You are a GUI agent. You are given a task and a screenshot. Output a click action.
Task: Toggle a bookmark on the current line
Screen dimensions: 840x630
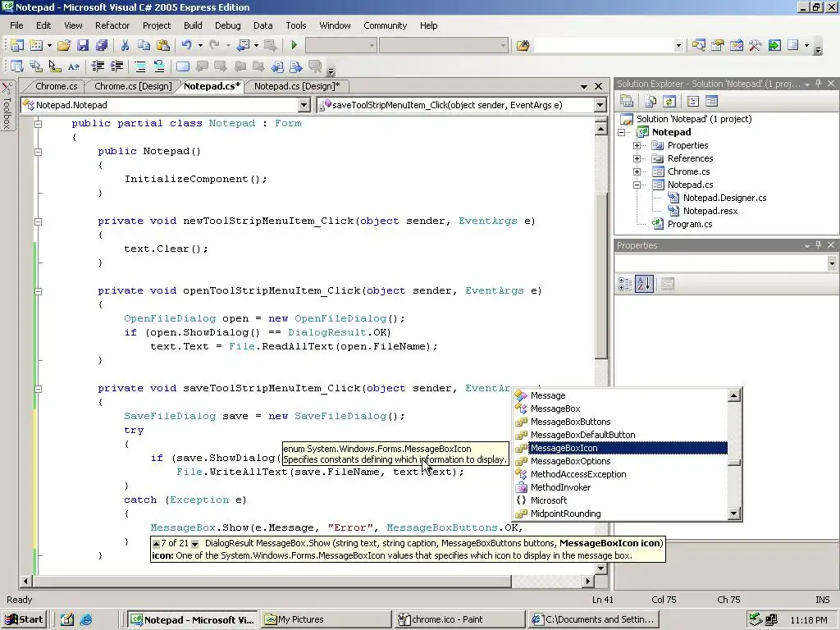point(183,66)
